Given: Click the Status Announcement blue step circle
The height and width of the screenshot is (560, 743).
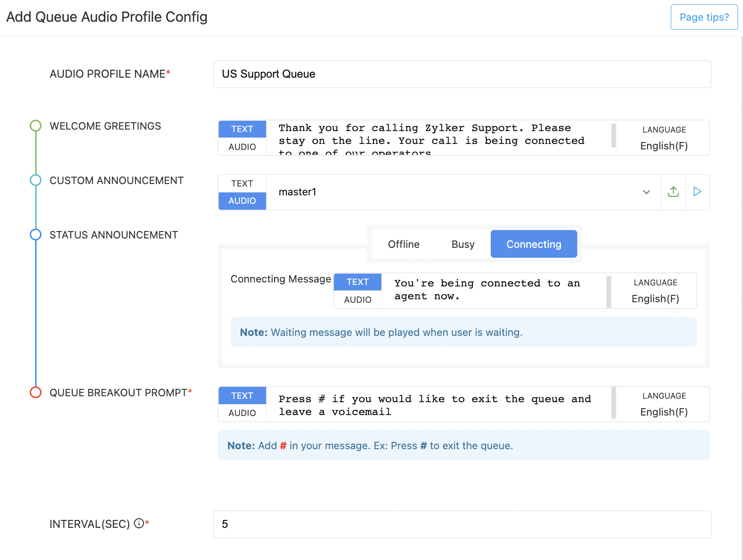Looking at the screenshot, I should [36, 234].
